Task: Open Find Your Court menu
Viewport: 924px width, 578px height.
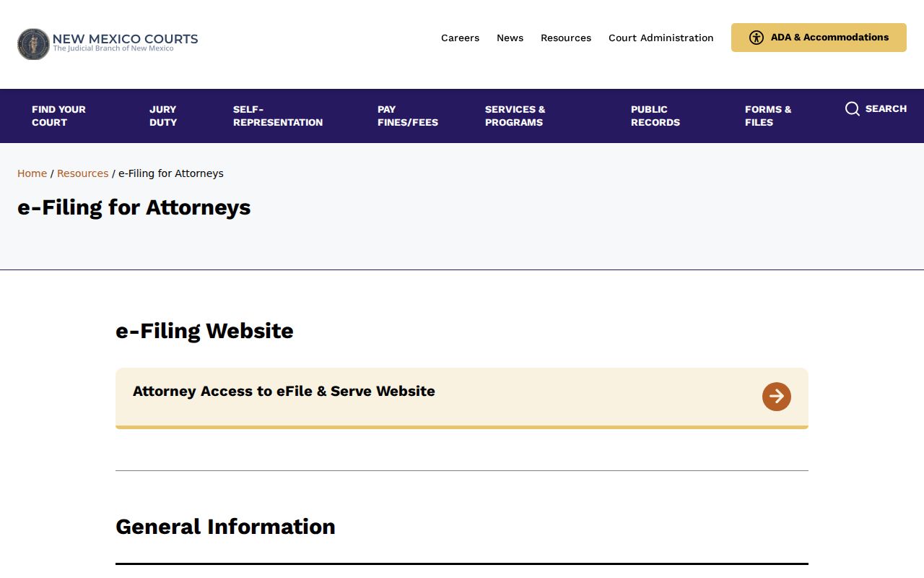Action: [x=58, y=116]
